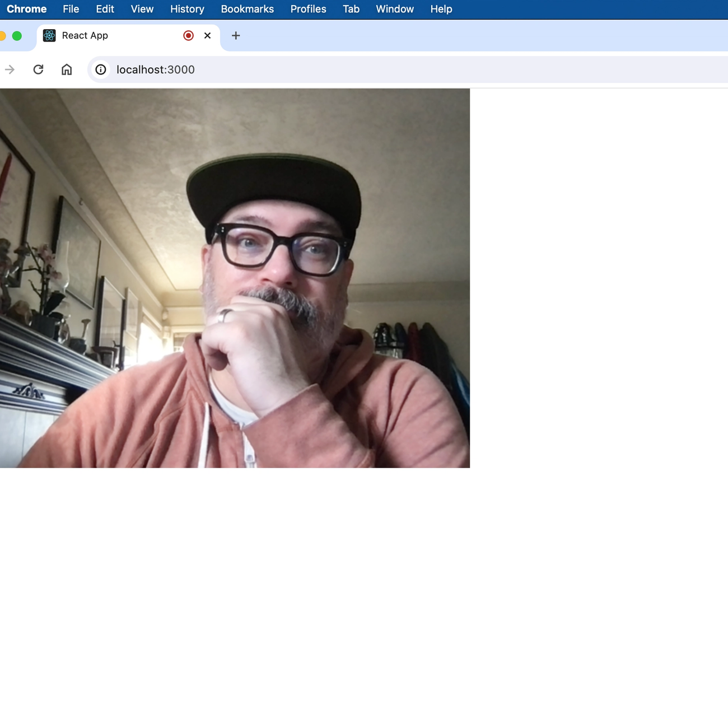728x728 pixels.
Task: Open a new tab with plus button
Action: point(236,35)
